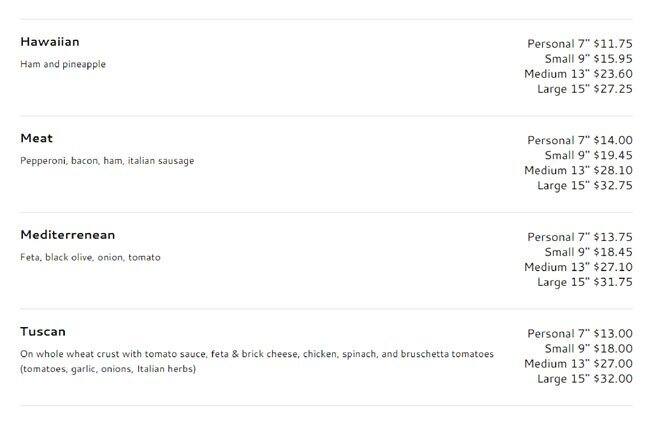The image size is (650, 423).
Task: Click the 'Feta, black olive, onion, tomato' description
Action: [x=90, y=257]
